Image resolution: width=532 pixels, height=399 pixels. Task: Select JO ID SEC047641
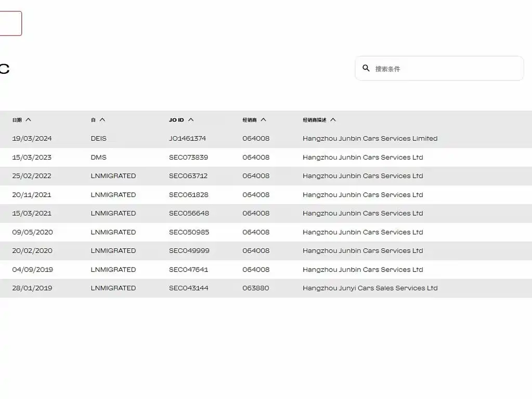pos(188,270)
